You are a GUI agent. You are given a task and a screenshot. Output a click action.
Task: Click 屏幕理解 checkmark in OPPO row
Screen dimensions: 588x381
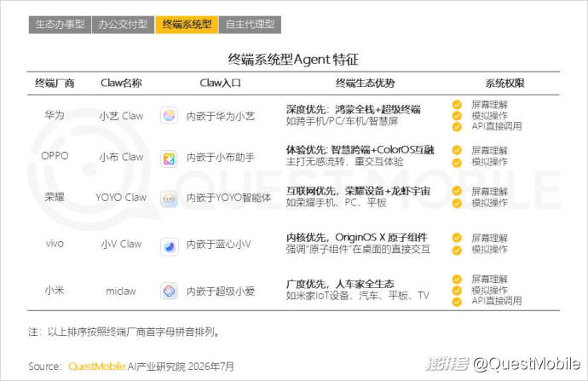457,150
